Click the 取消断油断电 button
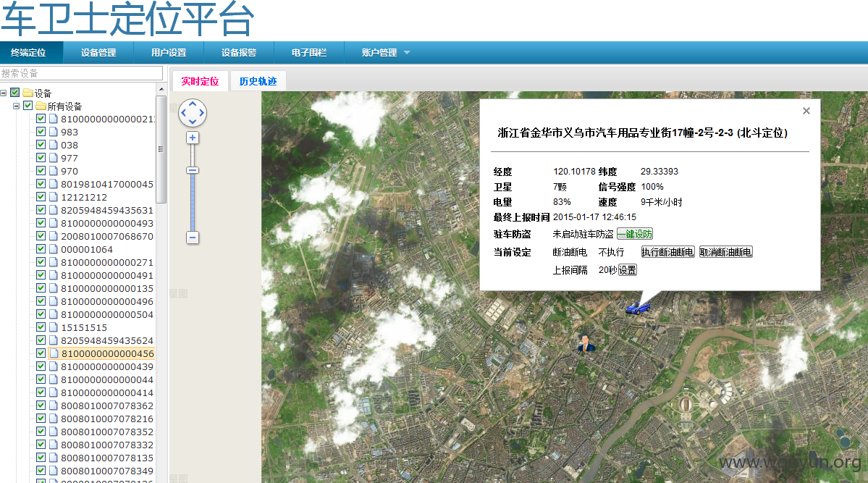Viewport: 868px width, 483px height. (x=725, y=252)
